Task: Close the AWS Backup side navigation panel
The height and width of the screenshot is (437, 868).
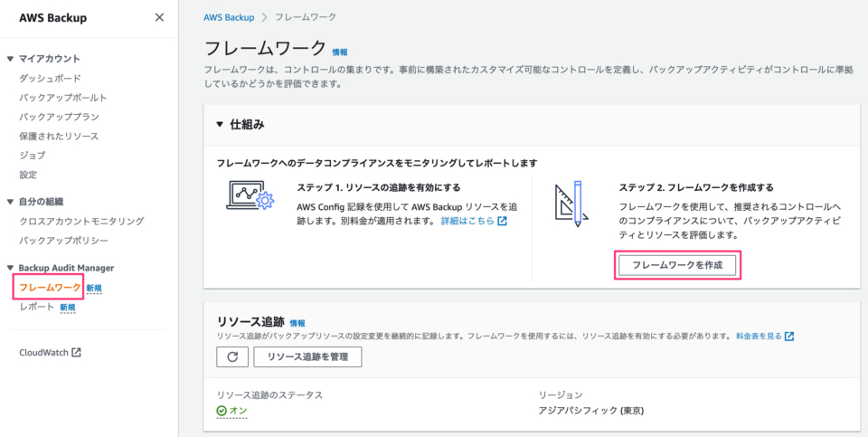Action: pyautogui.click(x=159, y=18)
